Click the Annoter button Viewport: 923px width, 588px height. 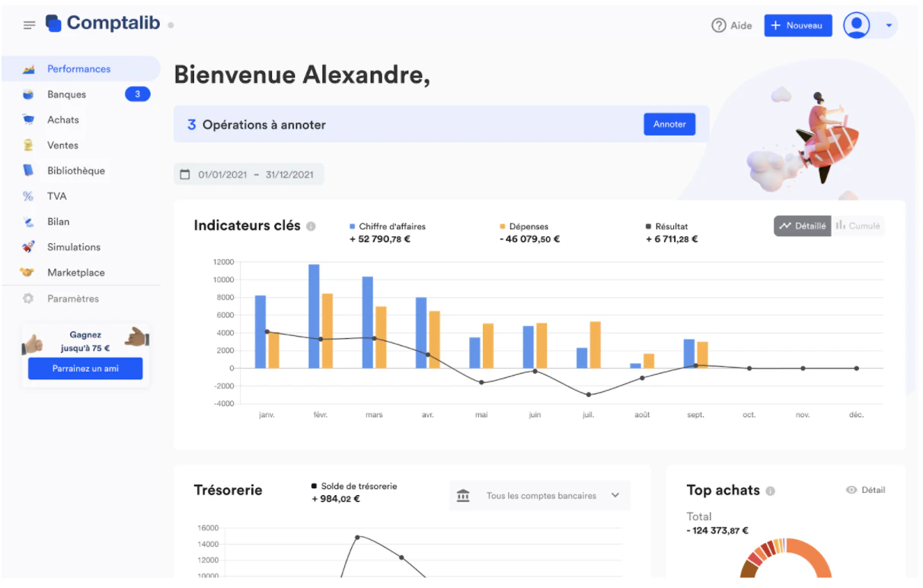click(x=669, y=124)
